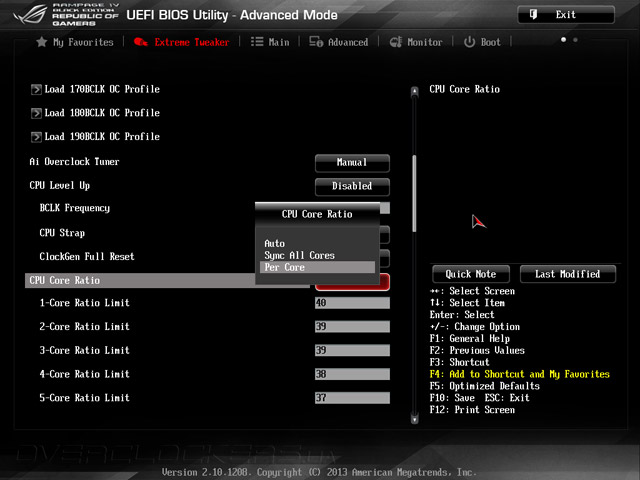Click the settings list scrollbar thumb
This screenshot has width=640, height=480.
(x=415, y=193)
